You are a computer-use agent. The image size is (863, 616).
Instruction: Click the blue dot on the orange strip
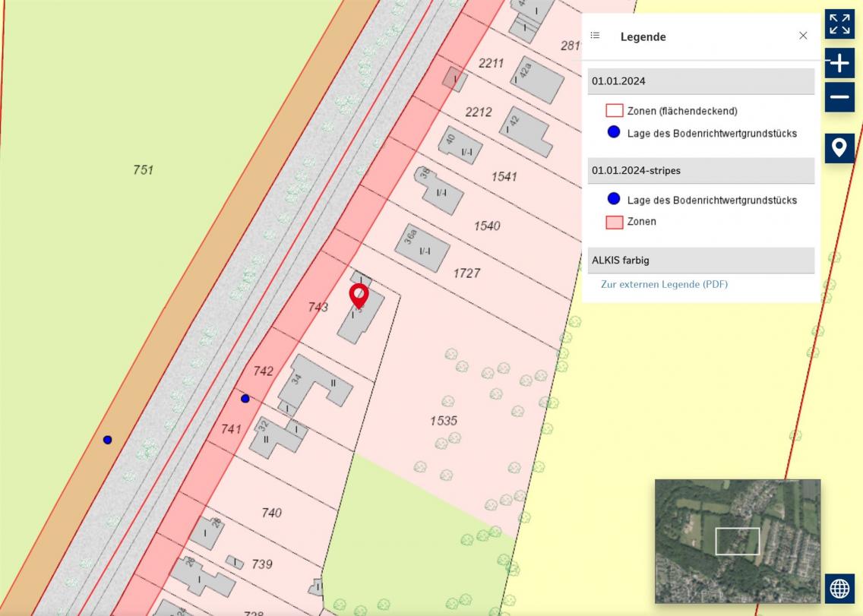coord(108,440)
